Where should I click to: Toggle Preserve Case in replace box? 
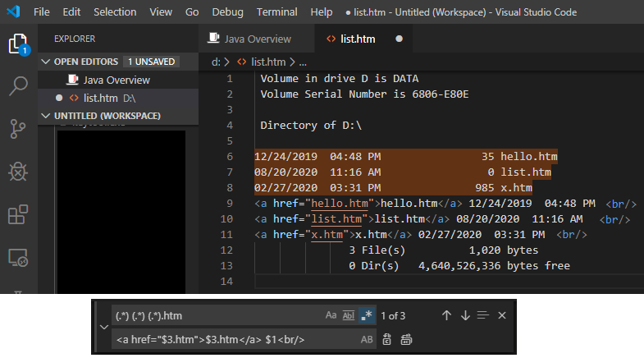(366, 339)
